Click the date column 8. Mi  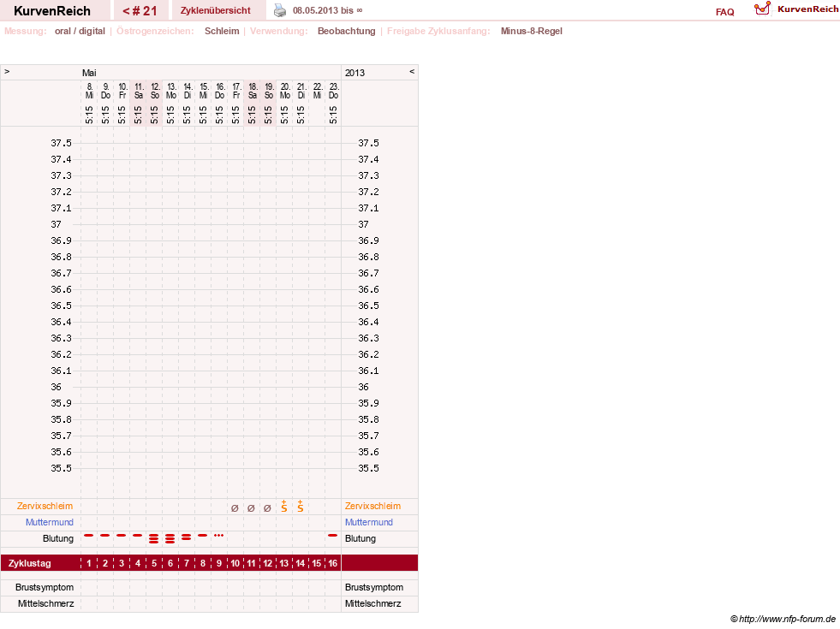[89, 91]
